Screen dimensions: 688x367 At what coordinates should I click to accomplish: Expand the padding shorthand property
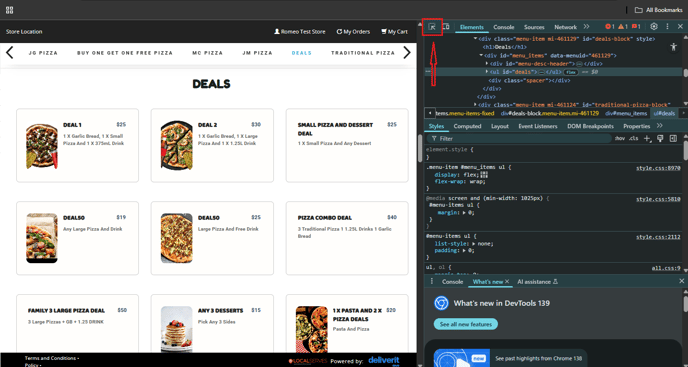tap(464, 251)
